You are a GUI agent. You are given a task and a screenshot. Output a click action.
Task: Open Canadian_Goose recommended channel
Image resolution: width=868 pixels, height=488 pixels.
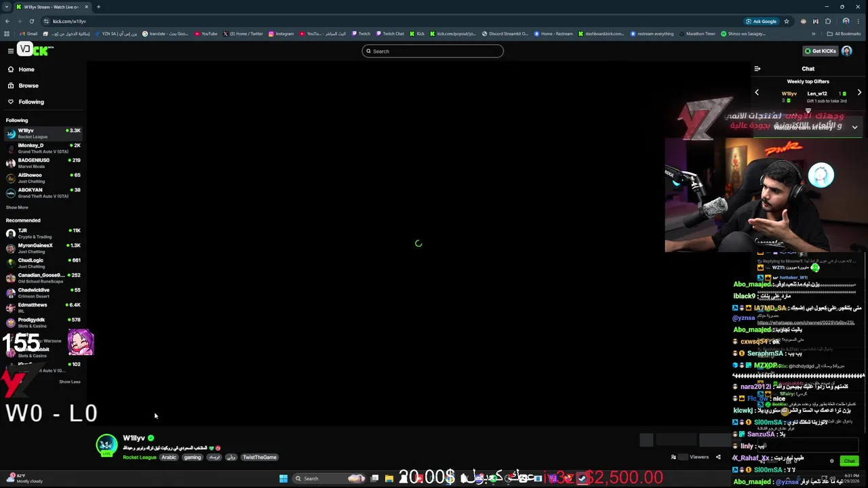43,278
